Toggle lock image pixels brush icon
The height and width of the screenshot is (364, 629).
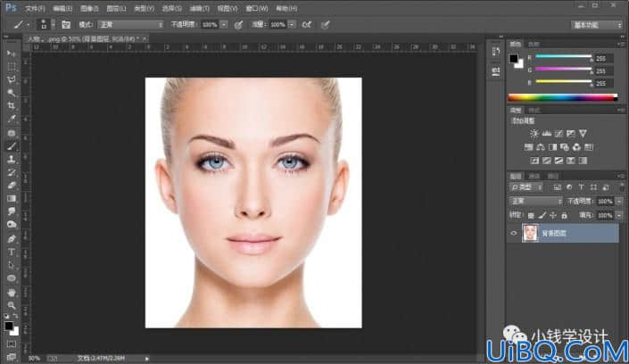pos(542,216)
